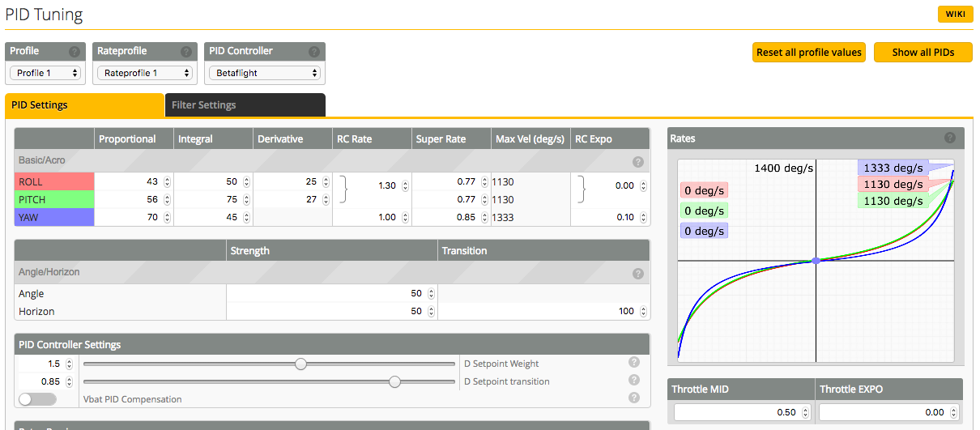Click the Rateprofile help question mark icon
The height and width of the screenshot is (430, 980).
click(x=186, y=51)
